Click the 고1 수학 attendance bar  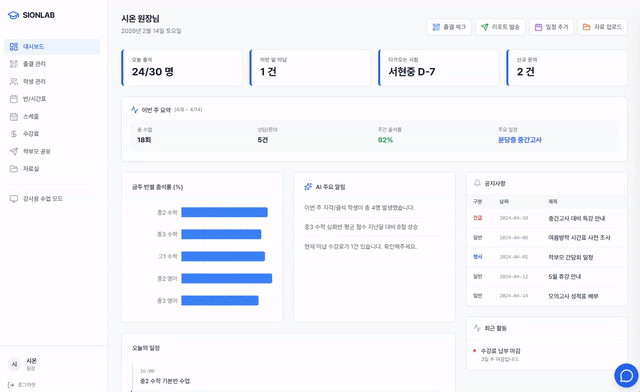223,256
